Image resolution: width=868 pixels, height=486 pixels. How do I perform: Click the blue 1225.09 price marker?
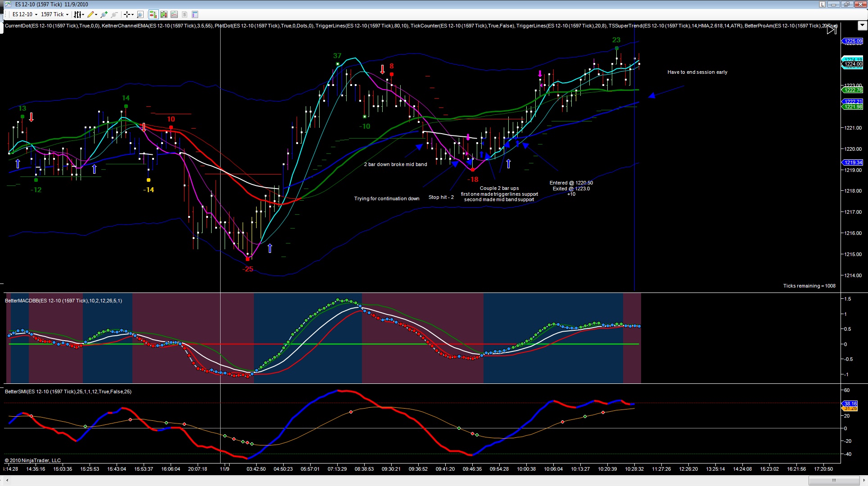pyautogui.click(x=853, y=41)
